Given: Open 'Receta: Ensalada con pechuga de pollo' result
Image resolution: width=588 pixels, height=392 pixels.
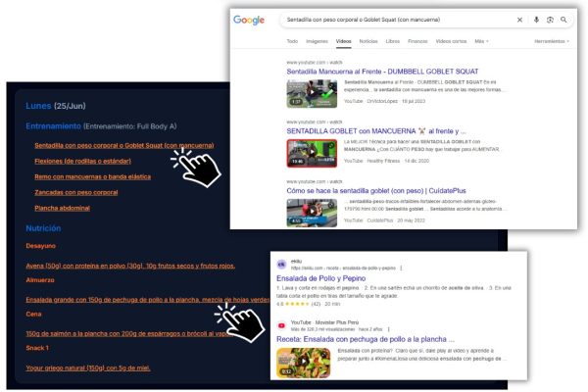Looking at the screenshot, I should [x=366, y=339].
